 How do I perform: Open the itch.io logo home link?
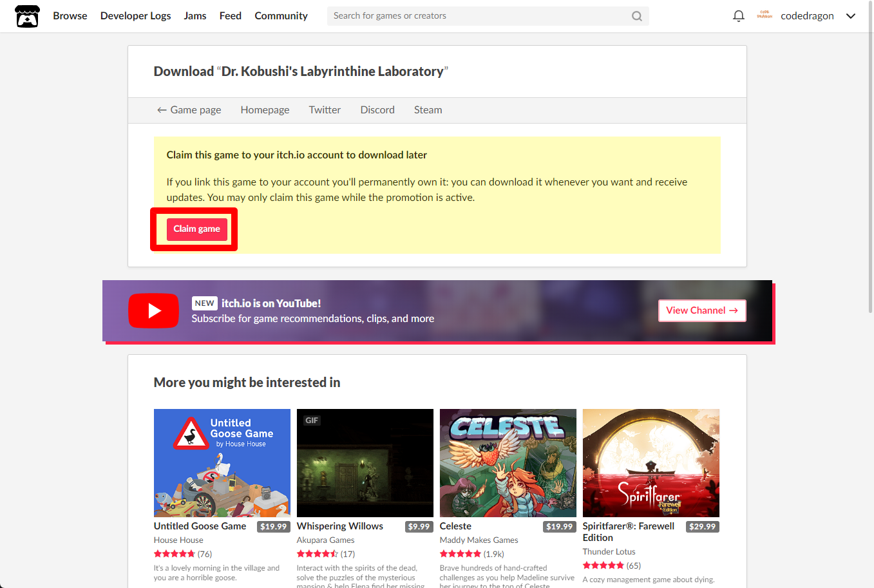click(x=27, y=16)
